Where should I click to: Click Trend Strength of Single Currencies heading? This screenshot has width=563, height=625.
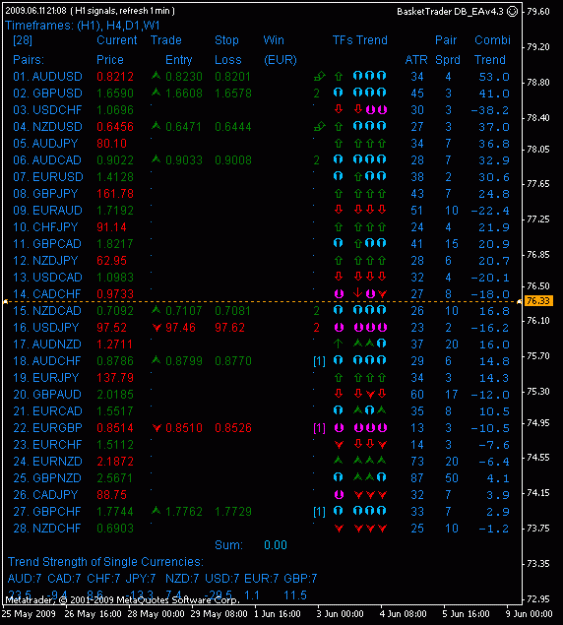(105, 562)
